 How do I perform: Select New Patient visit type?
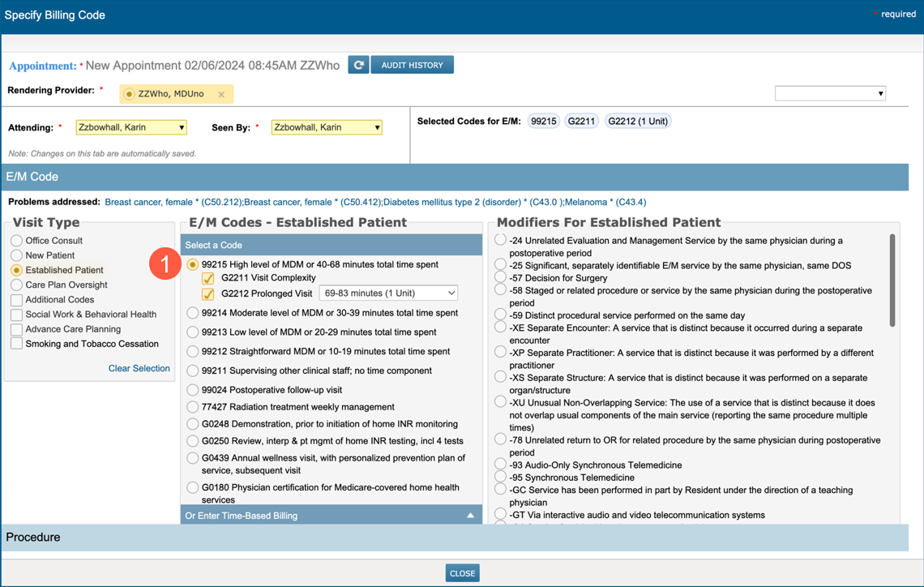(16, 255)
